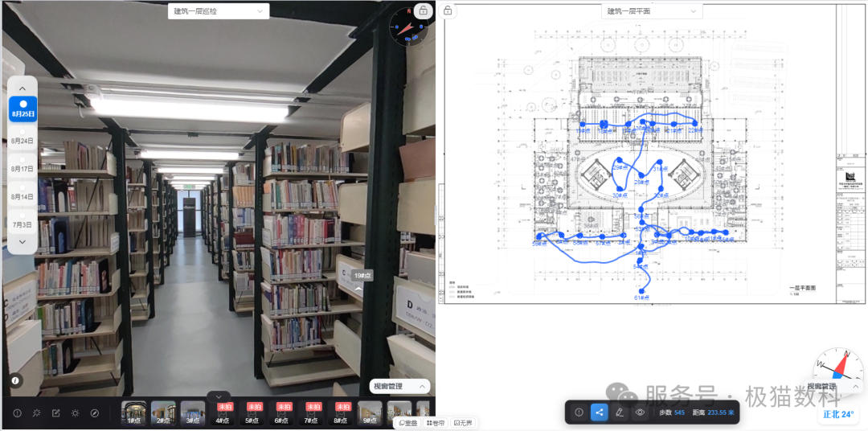
Task: Toggle the lock icon in the panorama view
Action: (x=424, y=10)
